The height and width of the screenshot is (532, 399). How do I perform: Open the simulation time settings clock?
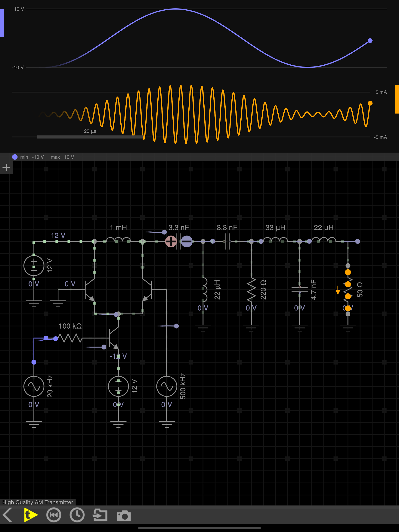(x=77, y=515)
